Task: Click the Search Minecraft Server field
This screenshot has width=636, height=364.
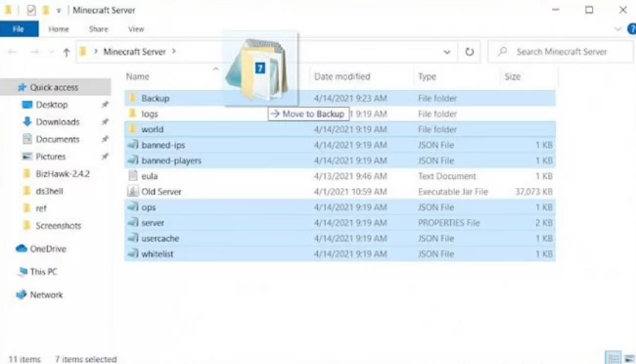Action: (561, 52)
